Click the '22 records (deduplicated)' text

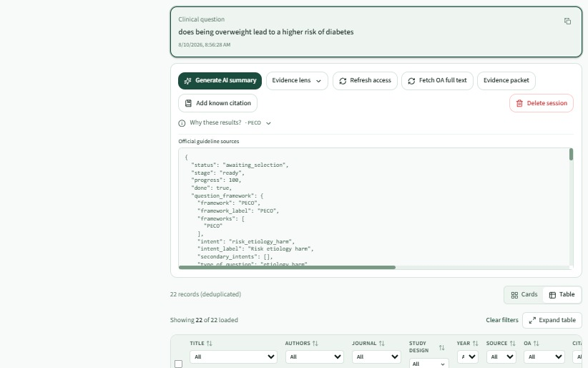coord(205,294)
